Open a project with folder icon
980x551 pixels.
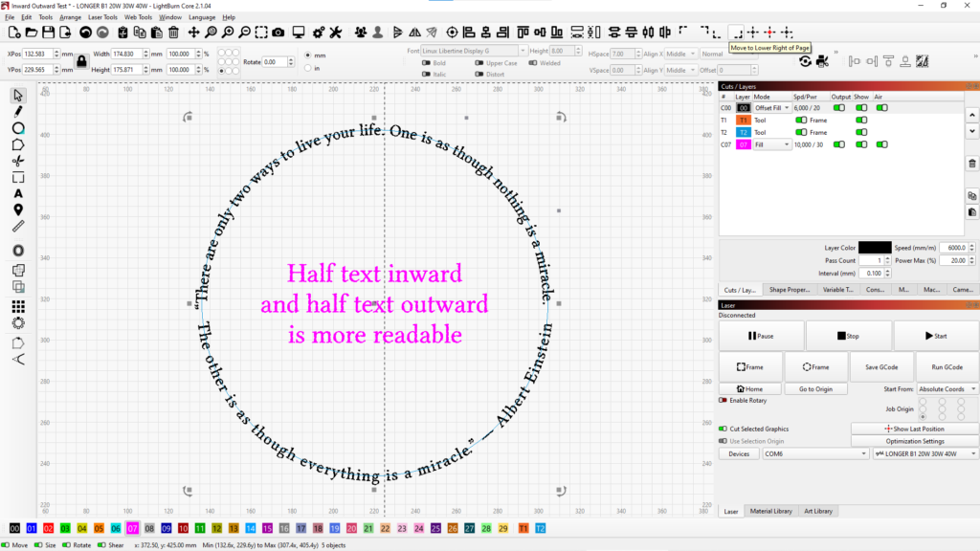pos(32,33)
